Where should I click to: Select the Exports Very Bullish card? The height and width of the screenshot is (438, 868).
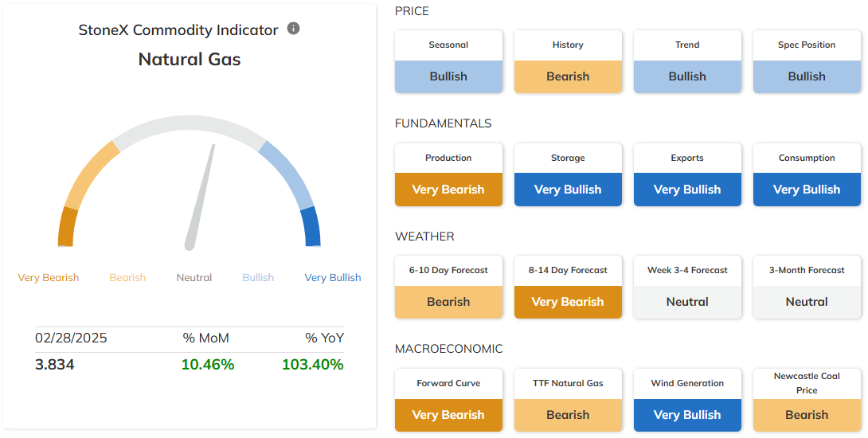687,174
